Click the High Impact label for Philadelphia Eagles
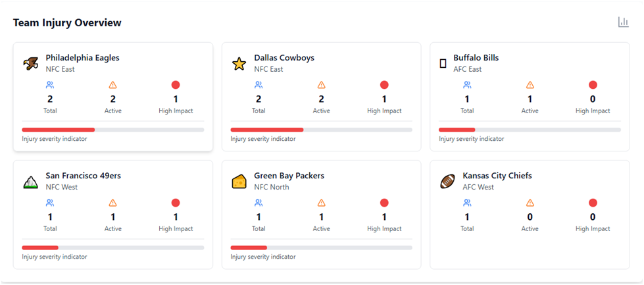The width and height of the screenshot is (644, 285). point(176,111)
